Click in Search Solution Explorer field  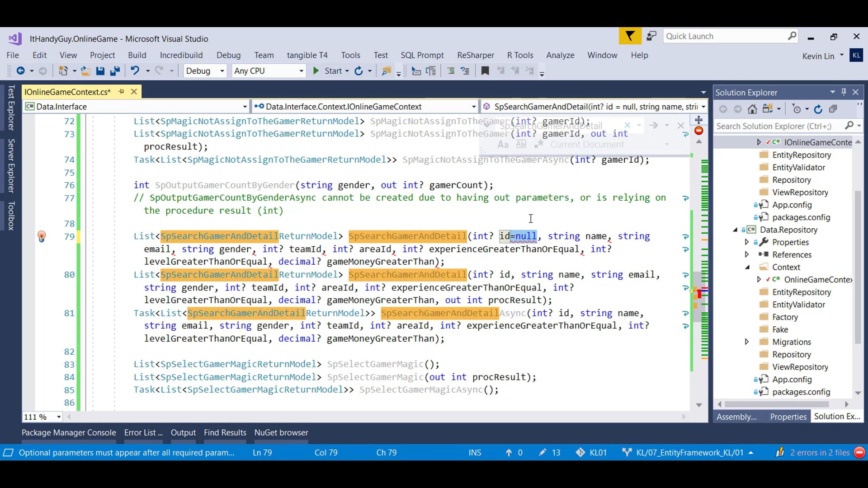[779, 126]
